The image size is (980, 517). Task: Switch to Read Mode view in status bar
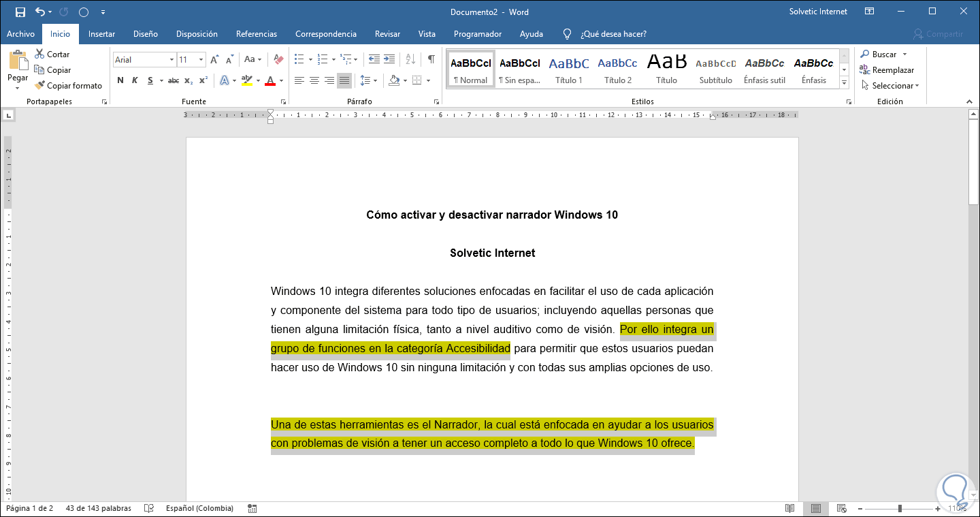point(790,508)
